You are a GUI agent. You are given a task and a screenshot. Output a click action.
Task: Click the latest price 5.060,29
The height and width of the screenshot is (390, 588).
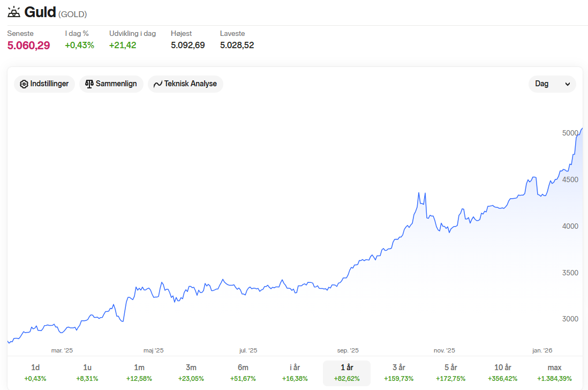(x=28, y=46)
